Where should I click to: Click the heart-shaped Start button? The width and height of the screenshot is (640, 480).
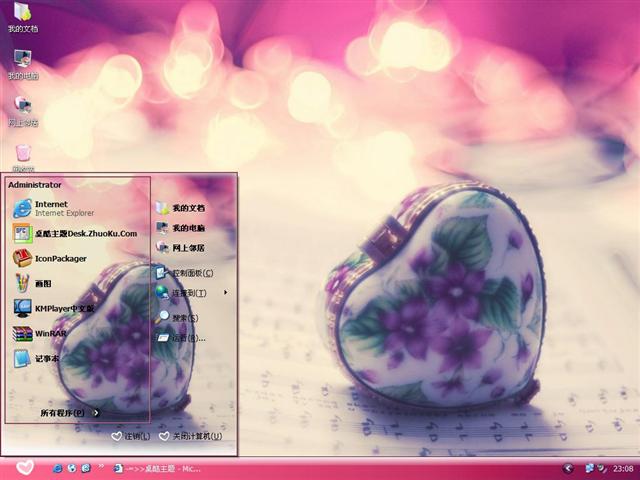25,468
